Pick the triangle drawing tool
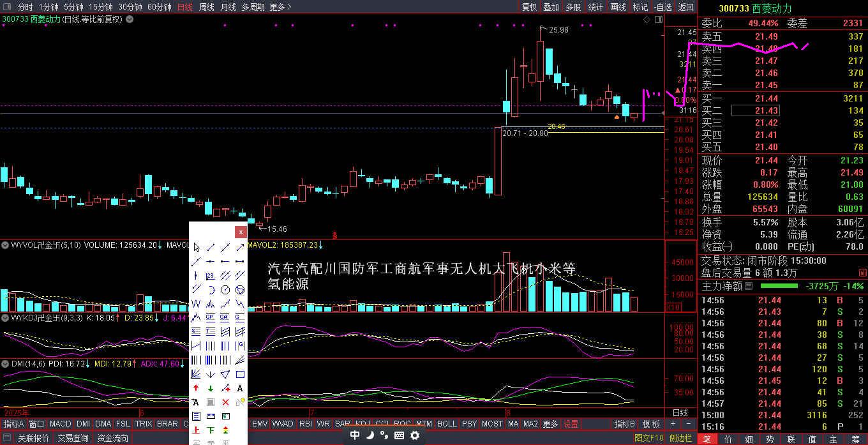Screen dimensions: 868x445 pyautogui.click(x=225, y=374)
